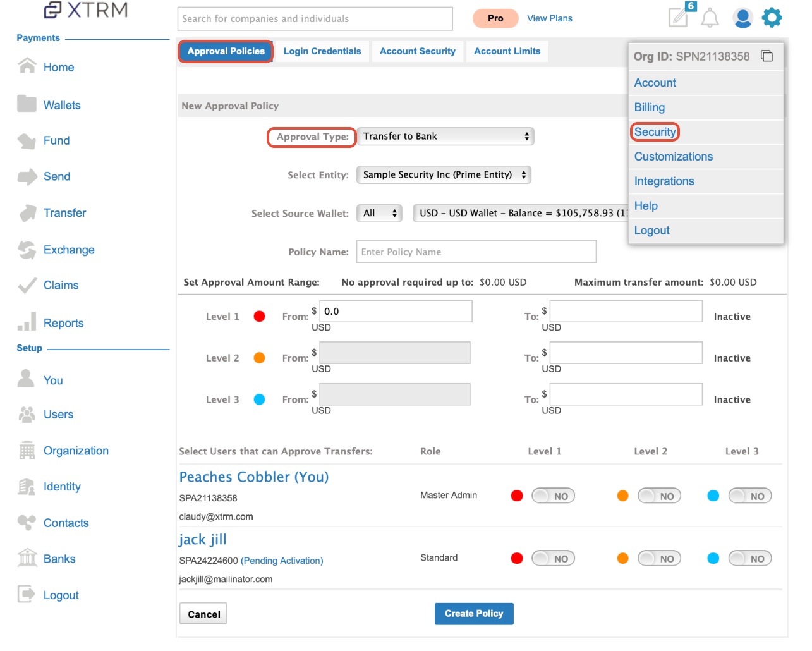Switch to the Account Security tab
Image resolution: width=812 pixels, height=651 pixels.
click(x=418, y=51)
